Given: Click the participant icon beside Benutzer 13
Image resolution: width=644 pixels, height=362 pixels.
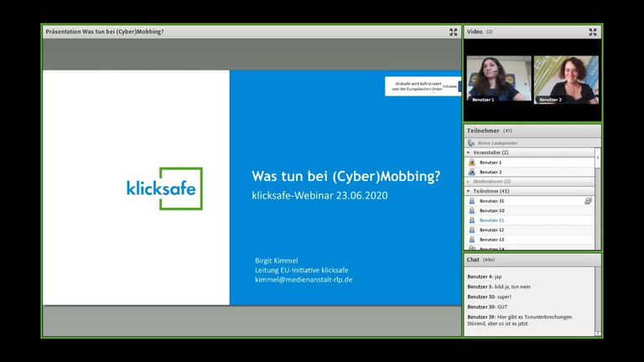Looking at the screenshot, I should click(x=472, y=240).
